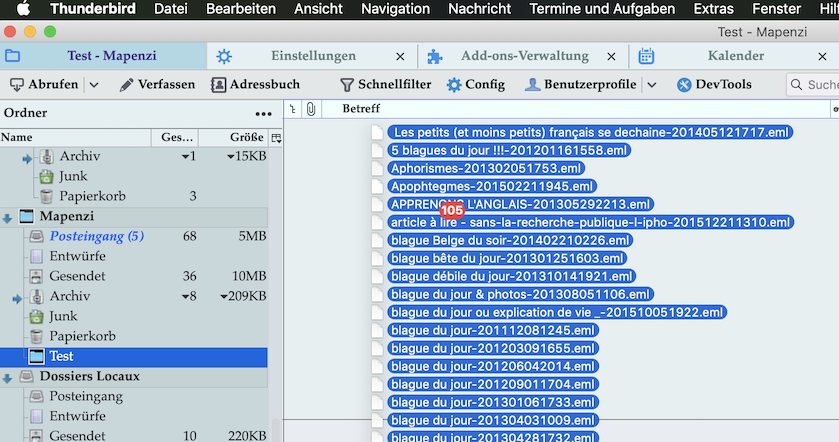Collapse the Dossiers Locaux account
This screenshot has width=839, height=442.
tap(7, 378)
